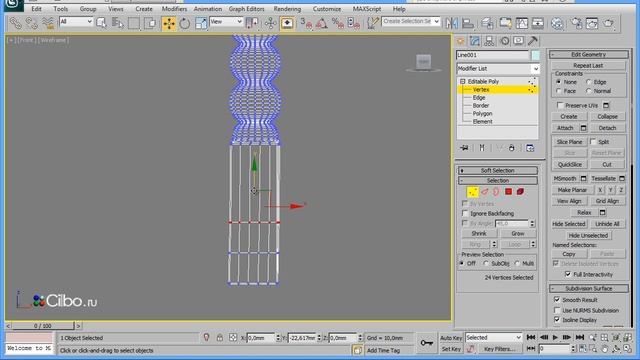Click the QuickSlice button

tap(569, 164)
